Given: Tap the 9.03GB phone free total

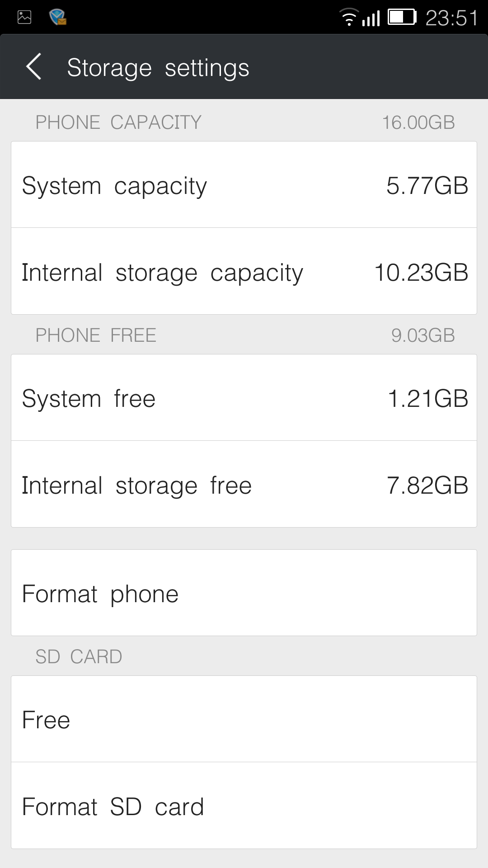Looking at the screenshot, I should pyautogui.click(x=423, y=335).
